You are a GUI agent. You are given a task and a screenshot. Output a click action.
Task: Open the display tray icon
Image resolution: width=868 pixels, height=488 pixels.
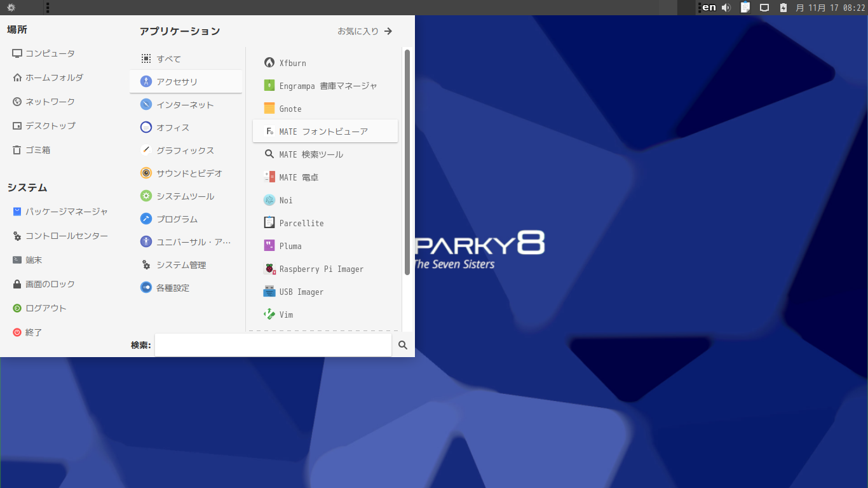[x=765, y=8]
